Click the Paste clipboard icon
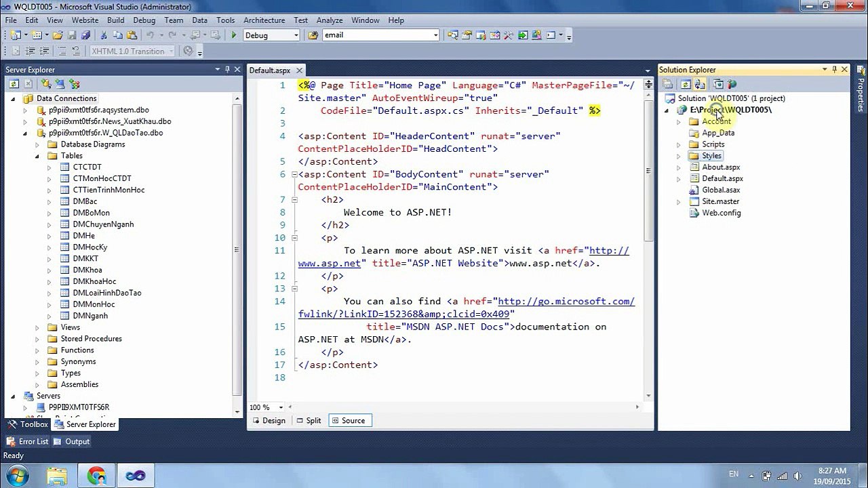The height and width of the screenshot is (488, 868). point(131,35)
